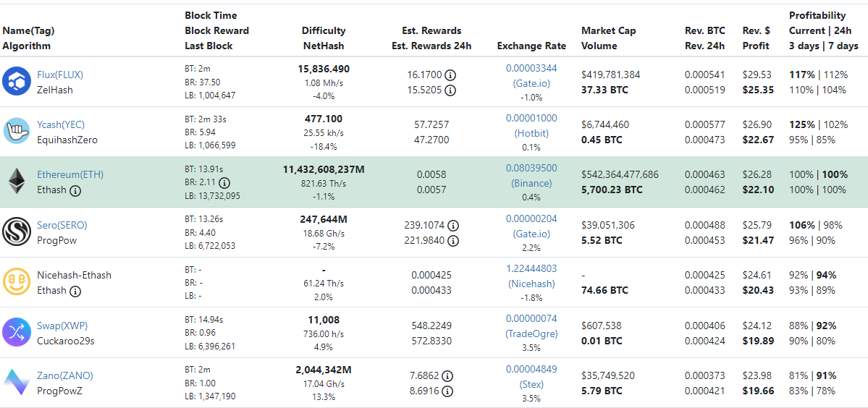
Task: Click info icon next to Flux 15.5205 reward
Action: (450, 90)
